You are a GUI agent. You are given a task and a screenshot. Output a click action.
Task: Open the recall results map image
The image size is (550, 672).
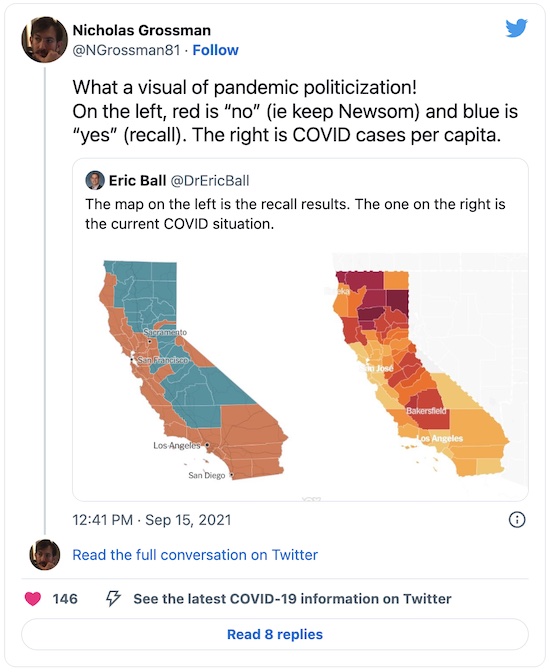point(194,370)
